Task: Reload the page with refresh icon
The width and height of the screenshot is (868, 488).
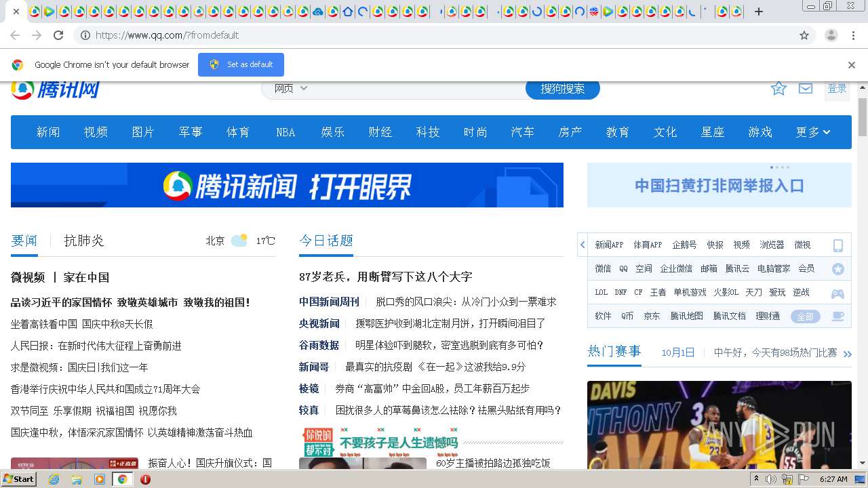Action: pos(58,35)
